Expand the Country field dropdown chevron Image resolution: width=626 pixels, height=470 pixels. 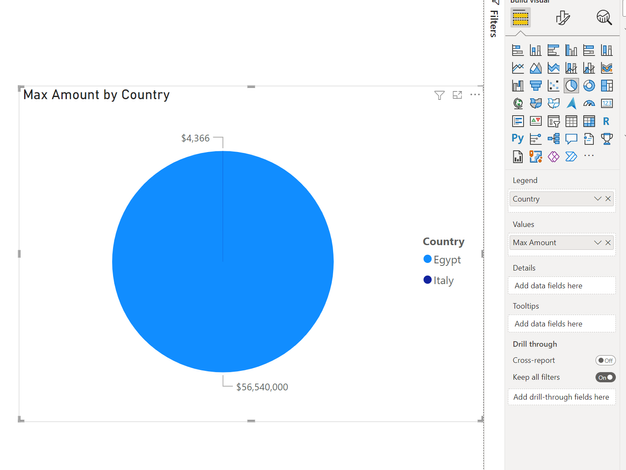click(x=597, y=198)
